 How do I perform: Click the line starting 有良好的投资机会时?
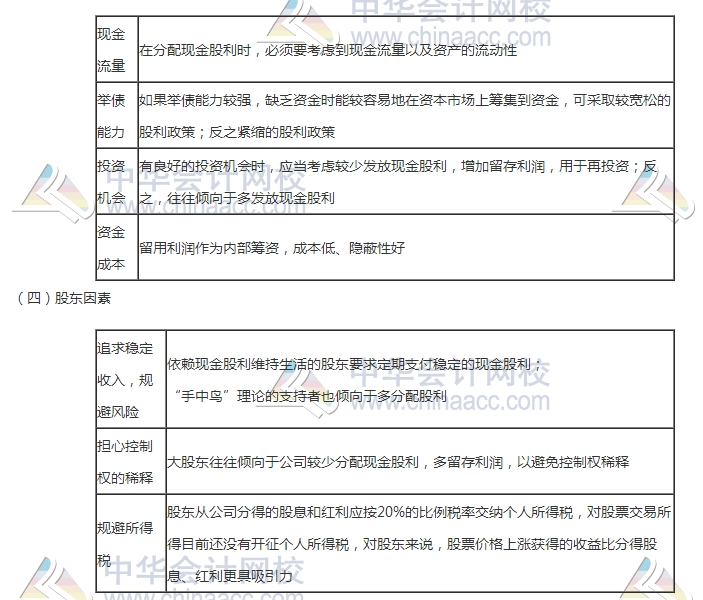tap(397, 166)
